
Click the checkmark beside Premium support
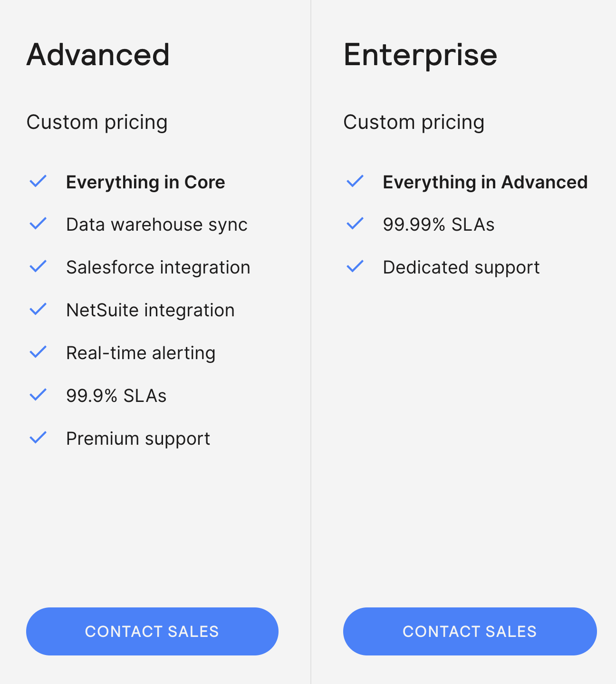click(38, 438)
